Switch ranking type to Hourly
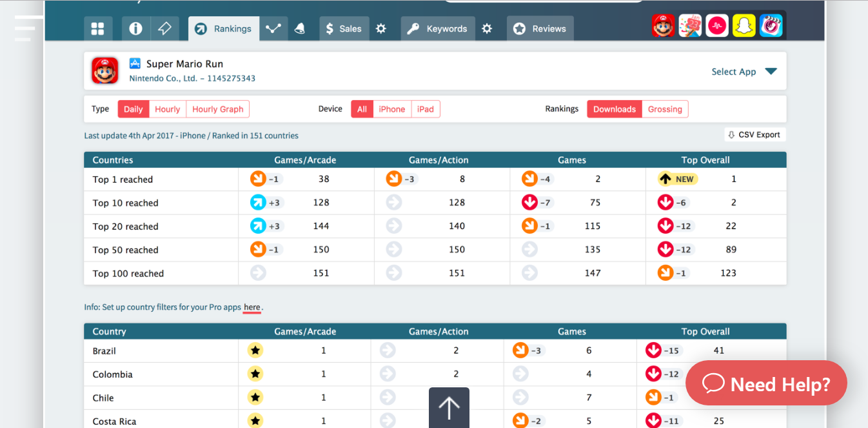This screenshot has height=428, width=868. [167, 109]
